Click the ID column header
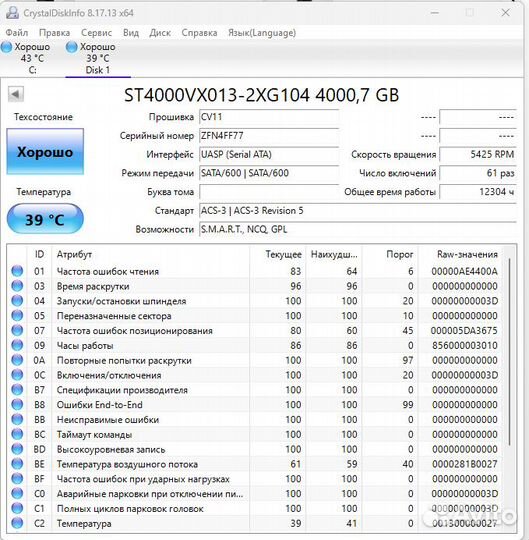This screenshot has height=540, width=529. 39,255
